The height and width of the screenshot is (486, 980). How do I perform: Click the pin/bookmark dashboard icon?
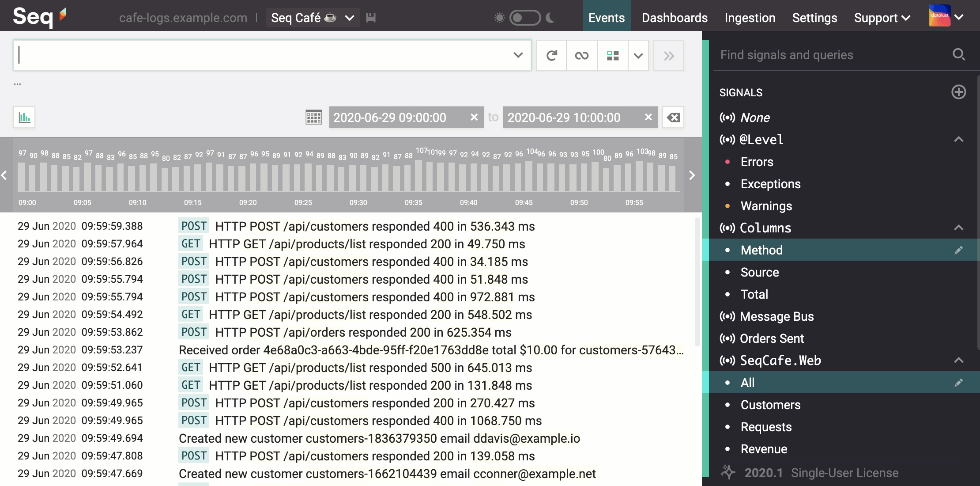(371, 18)
